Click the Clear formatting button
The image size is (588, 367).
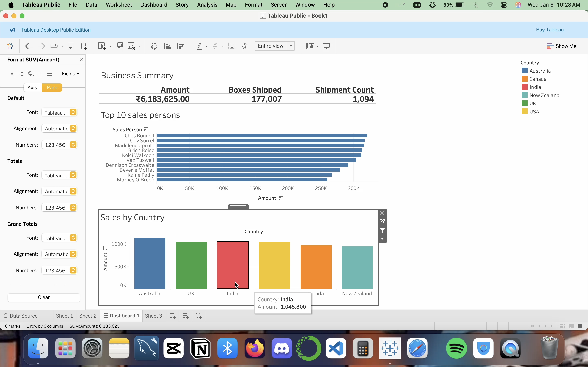click(x=44, y=297)
